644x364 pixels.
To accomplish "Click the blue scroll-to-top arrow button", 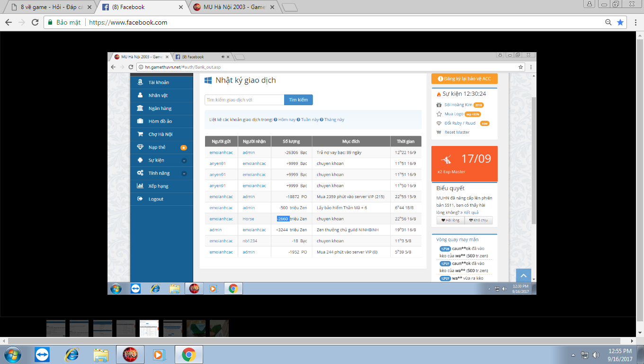I will pyautogui.click(x=523, y=276).
